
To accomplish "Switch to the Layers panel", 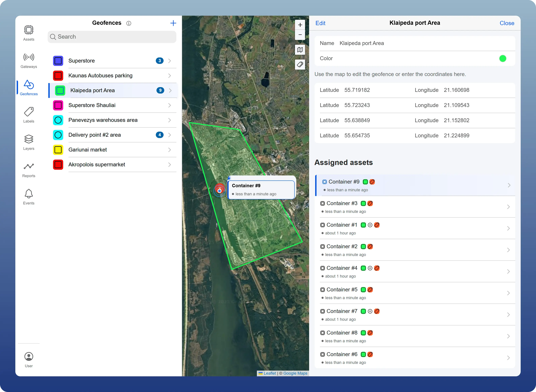I will point(28,142).
